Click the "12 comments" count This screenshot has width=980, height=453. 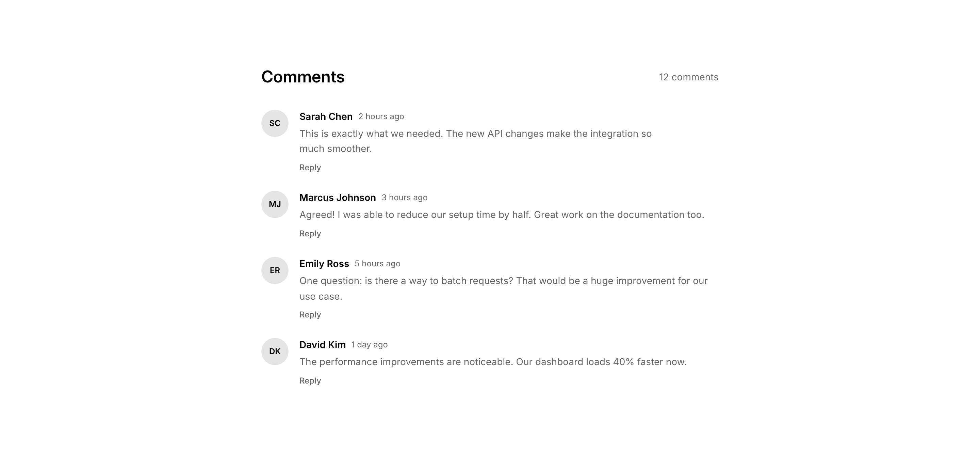point(688,77)
